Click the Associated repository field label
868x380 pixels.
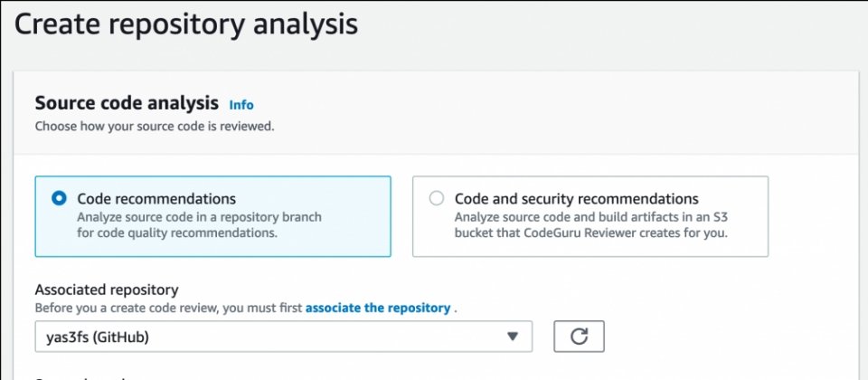coord(107,290)
